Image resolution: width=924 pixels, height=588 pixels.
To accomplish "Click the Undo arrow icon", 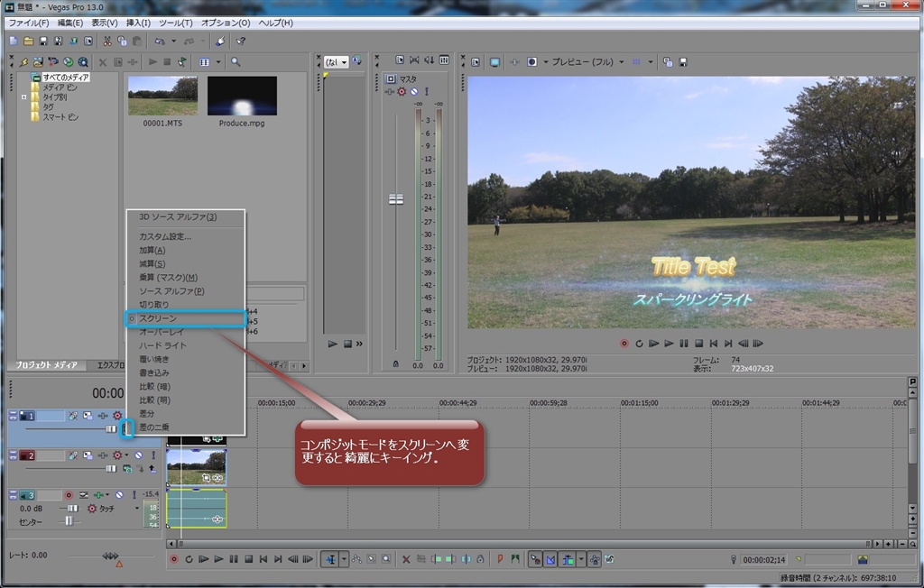I will point(159,41).
